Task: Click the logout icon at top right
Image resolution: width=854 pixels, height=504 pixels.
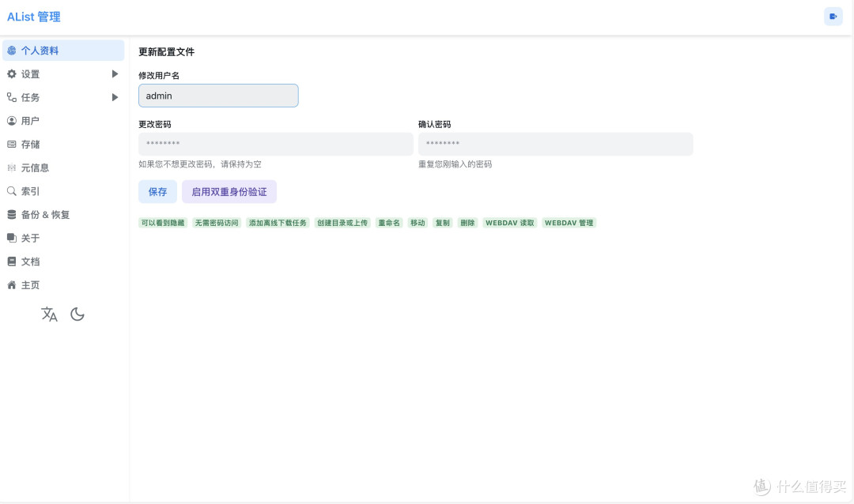Action: coord(833,17)
